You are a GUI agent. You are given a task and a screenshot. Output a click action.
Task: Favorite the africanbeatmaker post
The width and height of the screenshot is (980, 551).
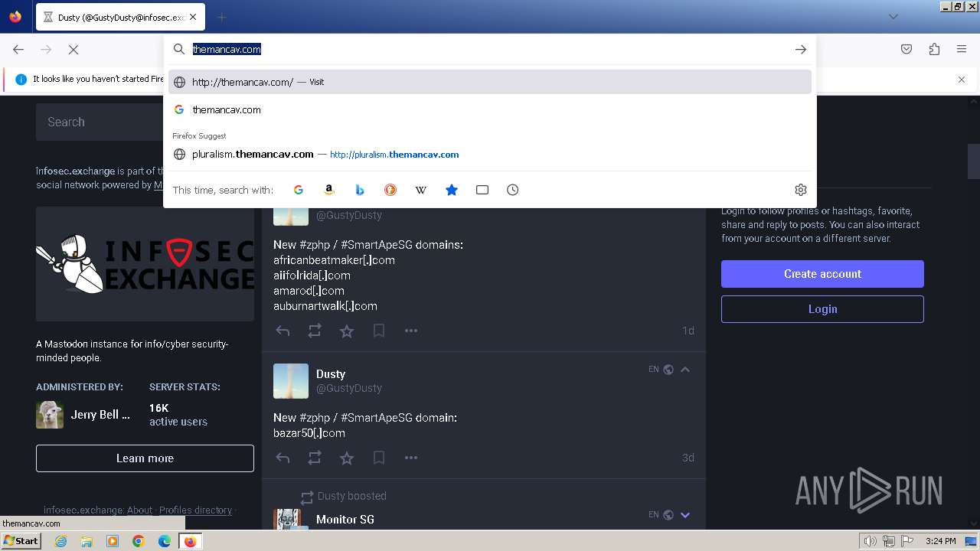(347, 331)
